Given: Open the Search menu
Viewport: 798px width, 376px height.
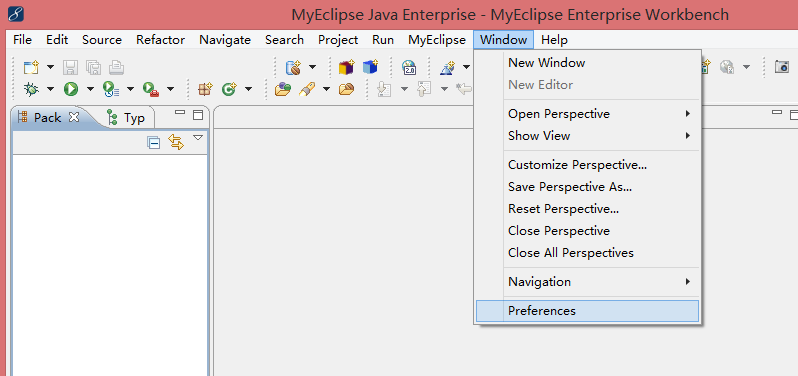Looking at the screenshot, I should [x=284, y=40].
